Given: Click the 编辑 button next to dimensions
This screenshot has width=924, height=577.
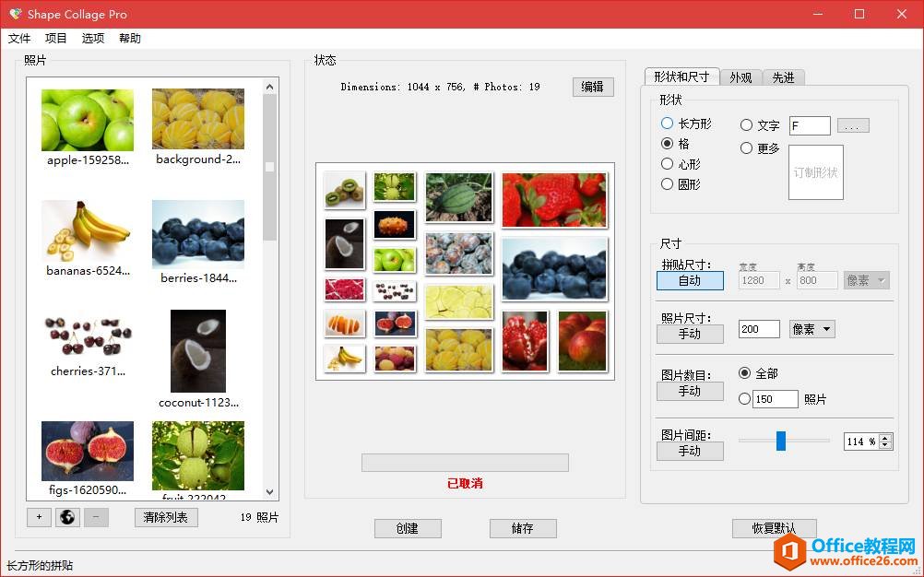Looking at the screenshot, I should pyautogui.click(x=592, y=87).
